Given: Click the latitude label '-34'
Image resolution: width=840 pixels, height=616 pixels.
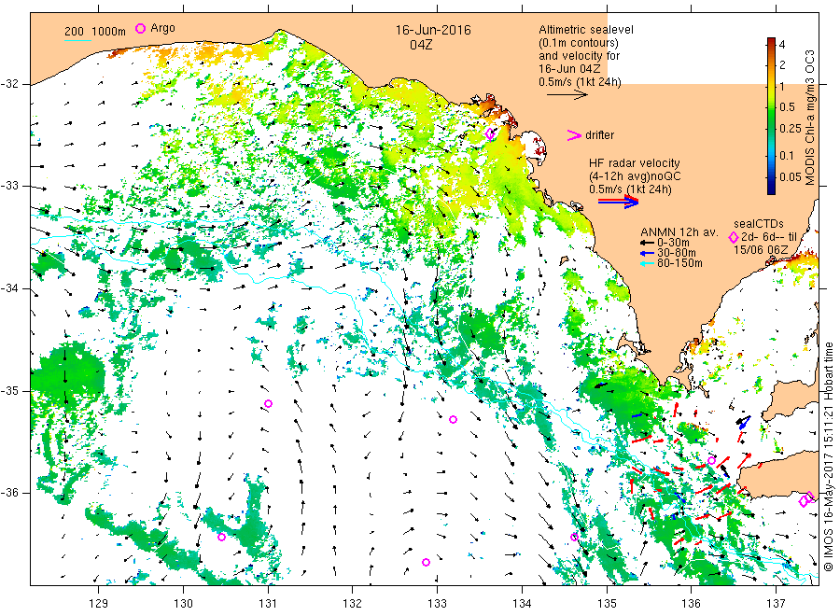Looking at the screenshot, I should (x=9, y=288).
